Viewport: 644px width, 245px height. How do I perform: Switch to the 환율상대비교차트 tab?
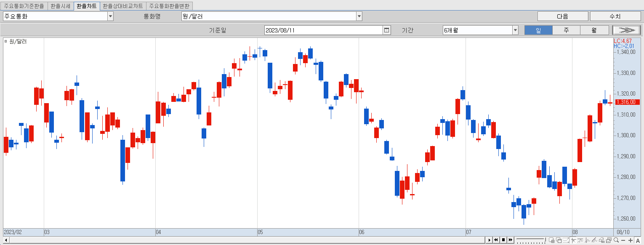(123, 6)
